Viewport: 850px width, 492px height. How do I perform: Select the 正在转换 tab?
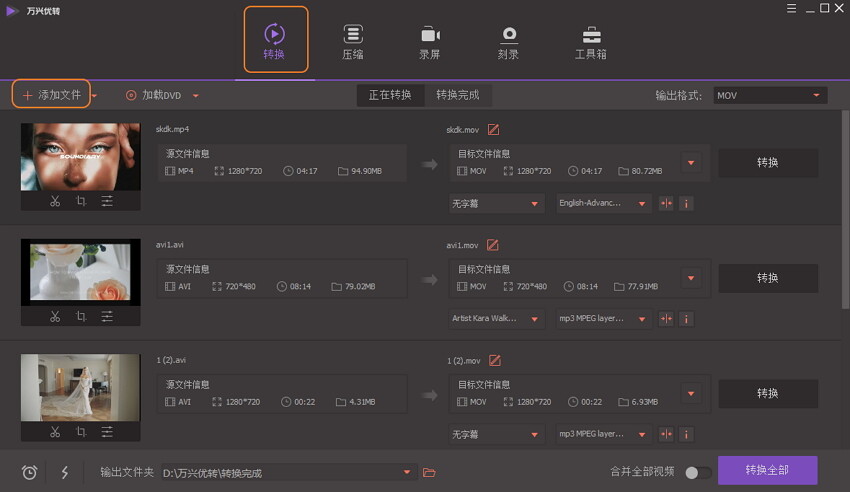pyautogui.click(x=390, y=95)
